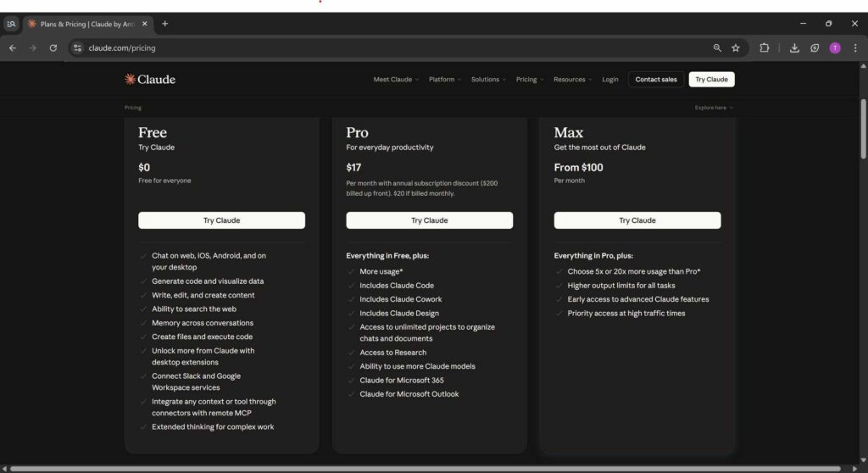868x473 pixels.
Task: Expand the Pricing nav menu
Action: [530, 79]
